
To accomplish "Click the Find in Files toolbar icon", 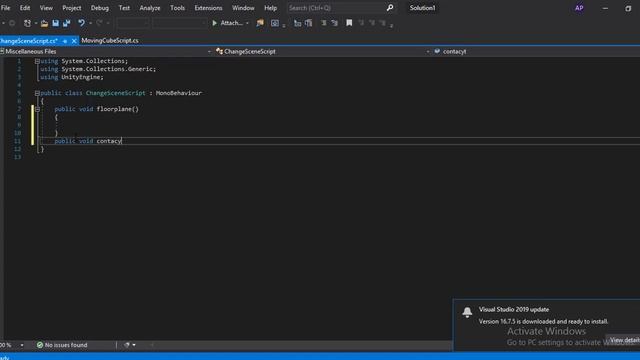I will pyautogui.click(x=260, y=23).
